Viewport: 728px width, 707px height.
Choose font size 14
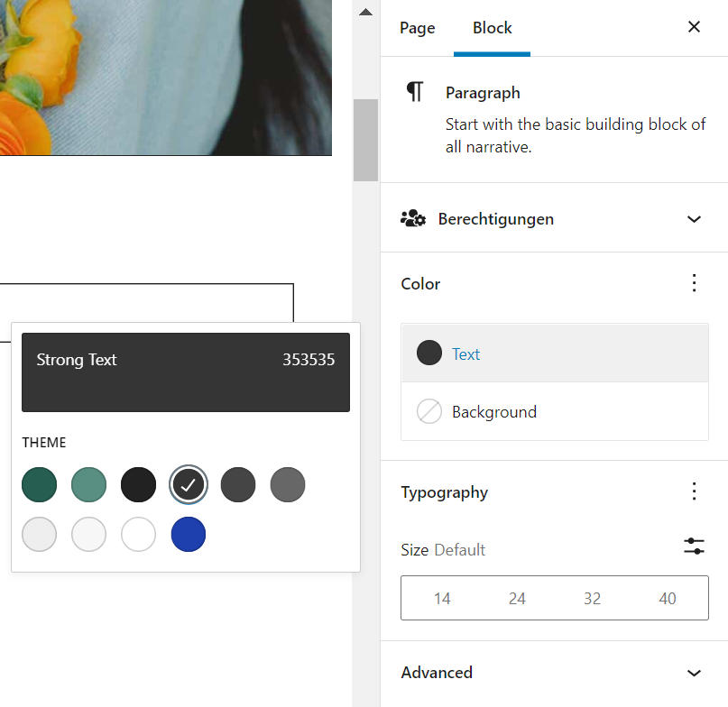click(442, 599)
